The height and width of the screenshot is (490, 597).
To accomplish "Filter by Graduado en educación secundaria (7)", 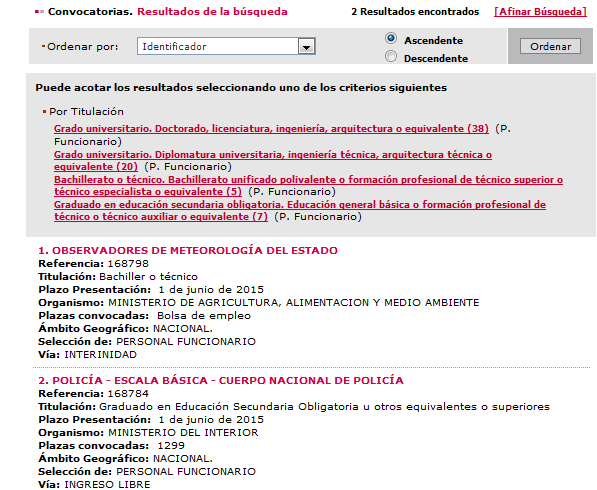I will (300, 211).
